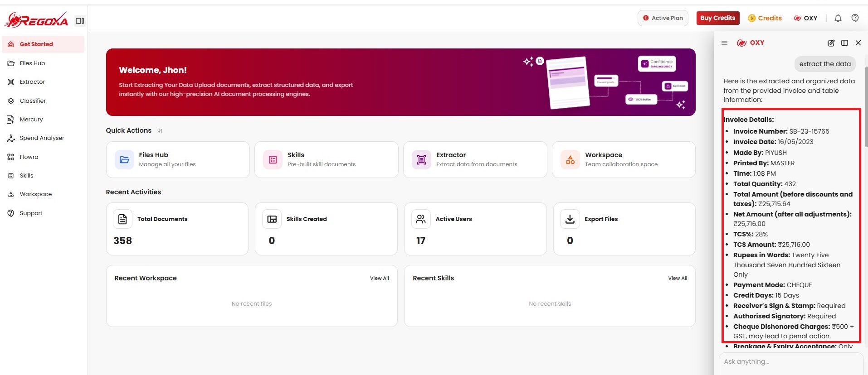Close the OXY chat panel
868x375 pixels.
coord(858,43)
